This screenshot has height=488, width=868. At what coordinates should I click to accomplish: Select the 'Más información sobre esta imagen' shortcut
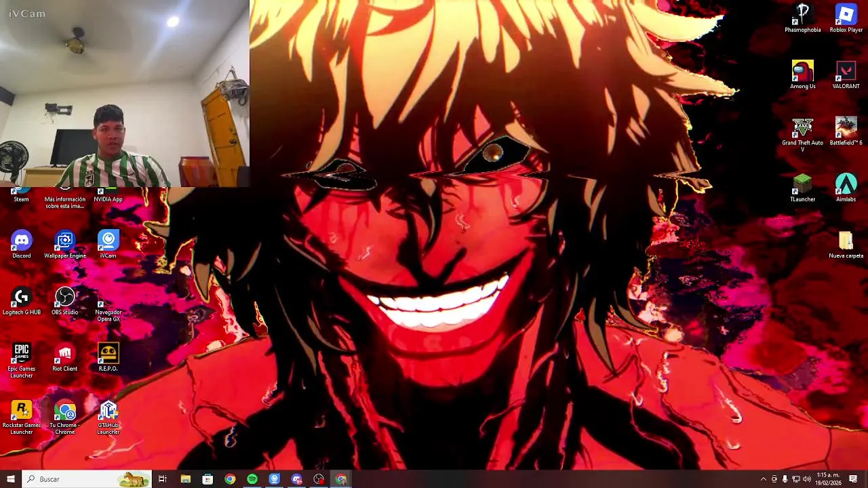tap(65, 199)
